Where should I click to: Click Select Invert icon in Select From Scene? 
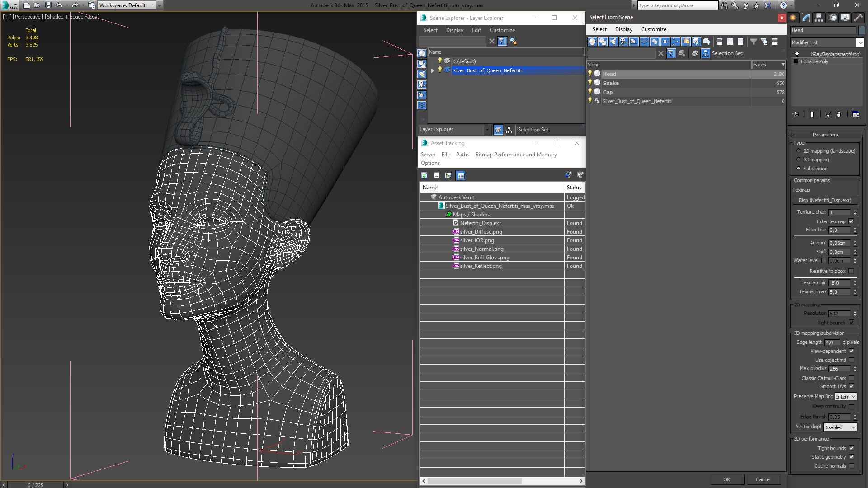(741, 42)
